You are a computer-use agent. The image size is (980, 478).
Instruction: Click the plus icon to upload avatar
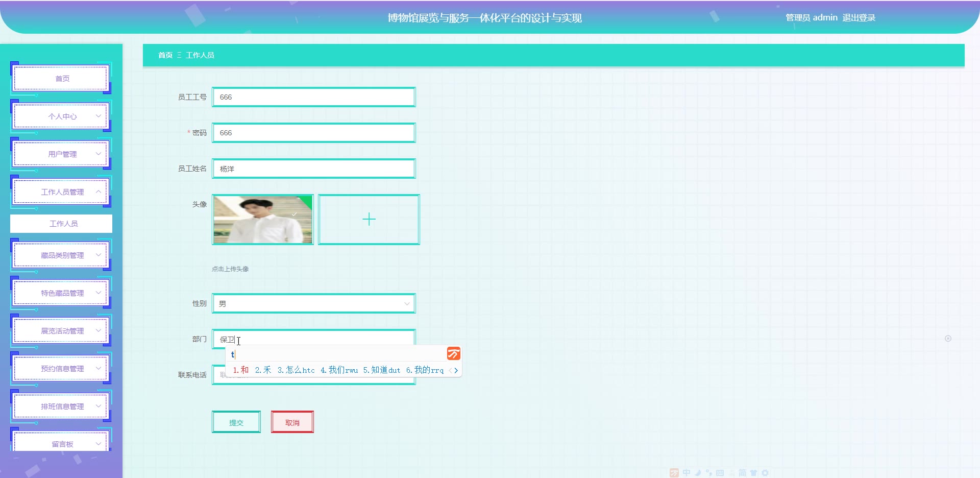(x=369, y=220)
